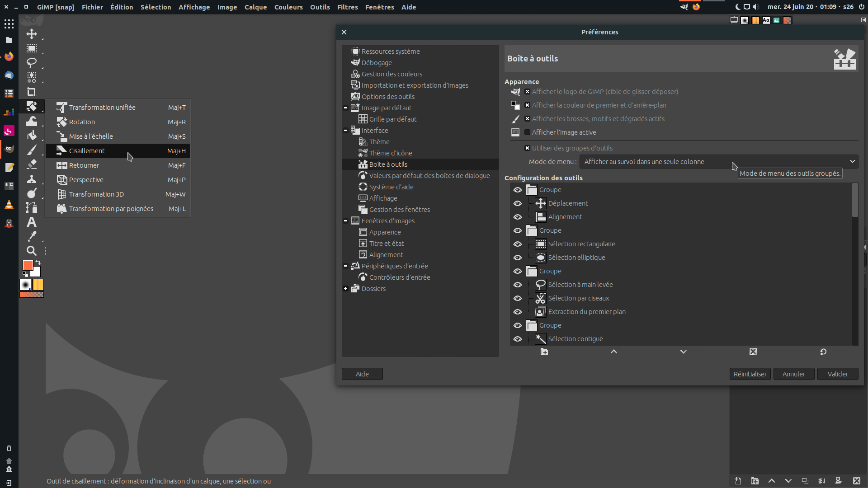Click delete tool group icon
Viewport: 868px width, 488px height.
pos(753,352)
